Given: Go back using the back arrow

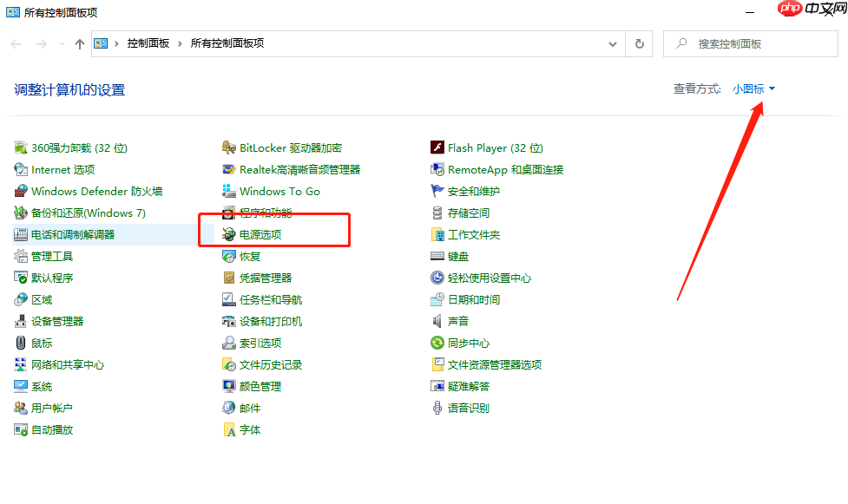Looking at the screenshot, I should point(15,43).
